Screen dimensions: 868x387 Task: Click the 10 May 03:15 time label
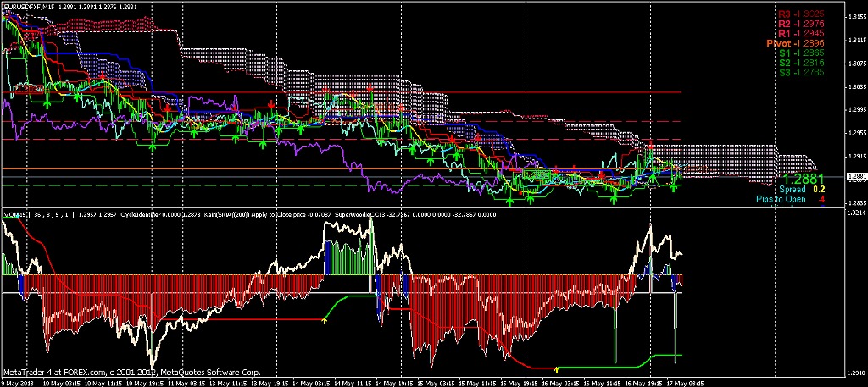point(61,383)
